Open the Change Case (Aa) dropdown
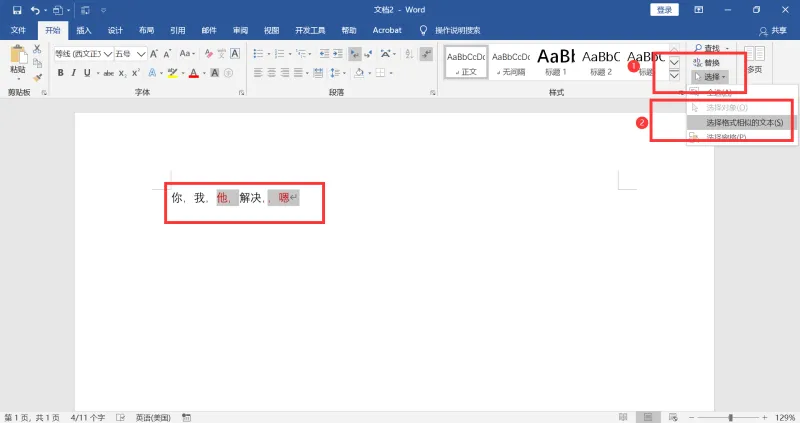The image size is (800, 423). pos(187,54)
